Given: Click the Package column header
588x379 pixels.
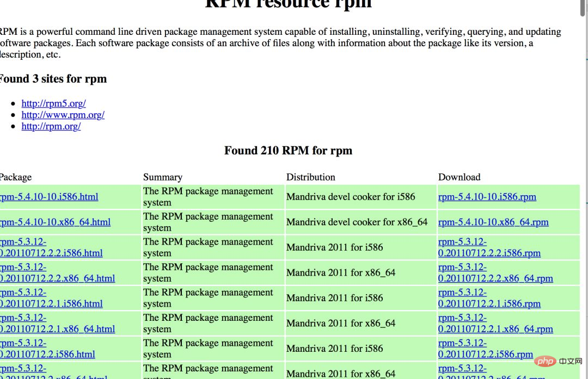Looking at the screenshot, I should (15, 177).
